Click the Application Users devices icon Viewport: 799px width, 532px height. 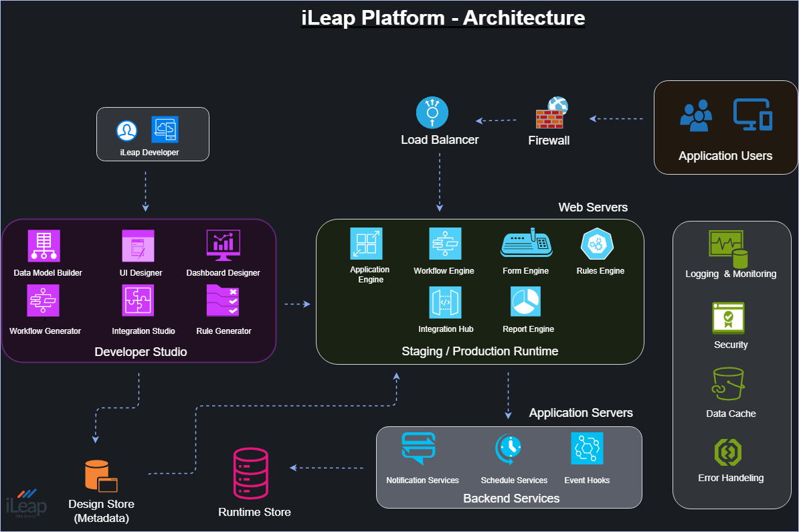click(753, 114)
